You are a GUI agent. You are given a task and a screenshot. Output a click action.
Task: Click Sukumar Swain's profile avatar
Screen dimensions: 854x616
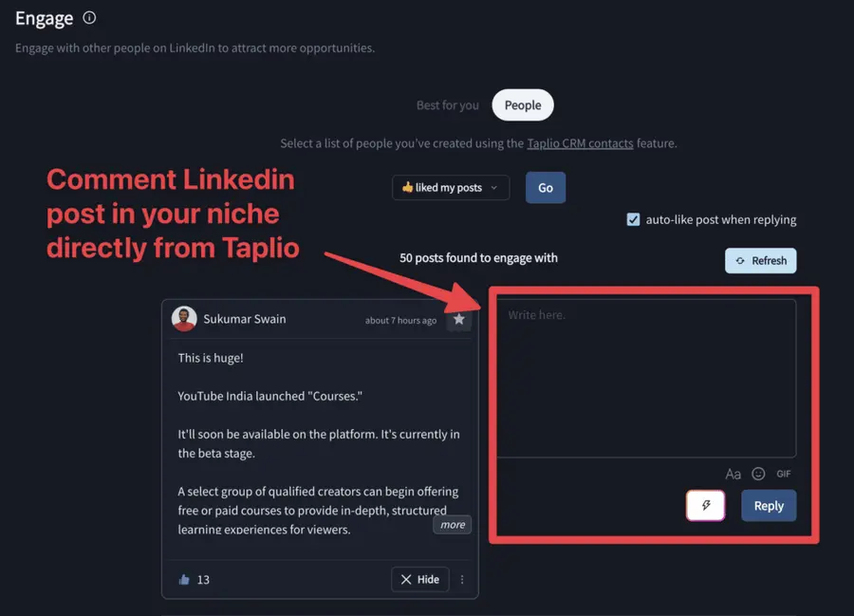(184, 319)
